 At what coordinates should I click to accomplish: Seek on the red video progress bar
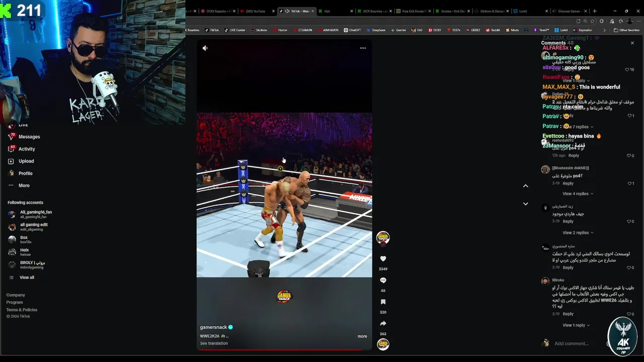tap(284, 349)
